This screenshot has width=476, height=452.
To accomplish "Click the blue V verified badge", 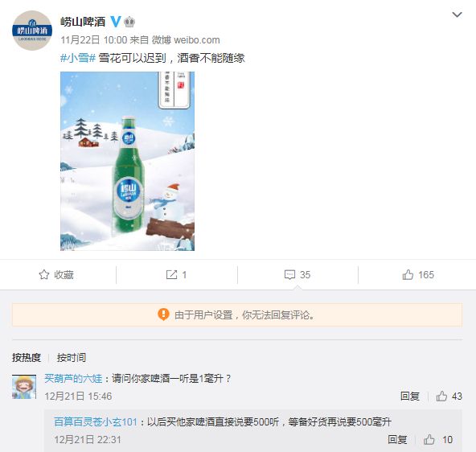I will [x=115, y=22].
